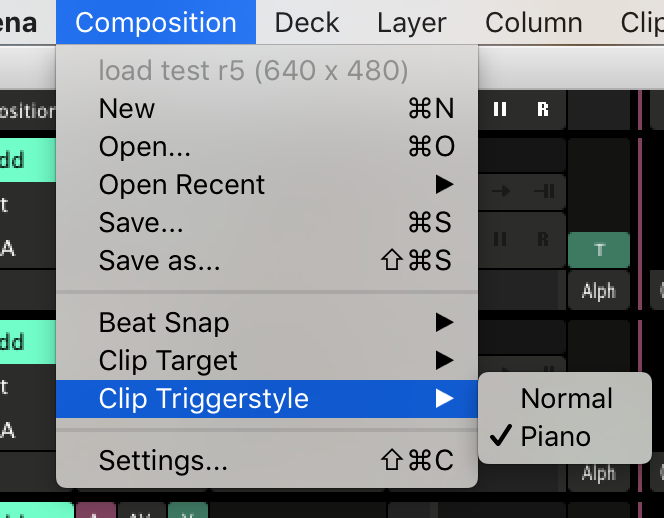Click the bright white R icon in the top row
Screen dimensions: 664x518
[x=543, y=109]
